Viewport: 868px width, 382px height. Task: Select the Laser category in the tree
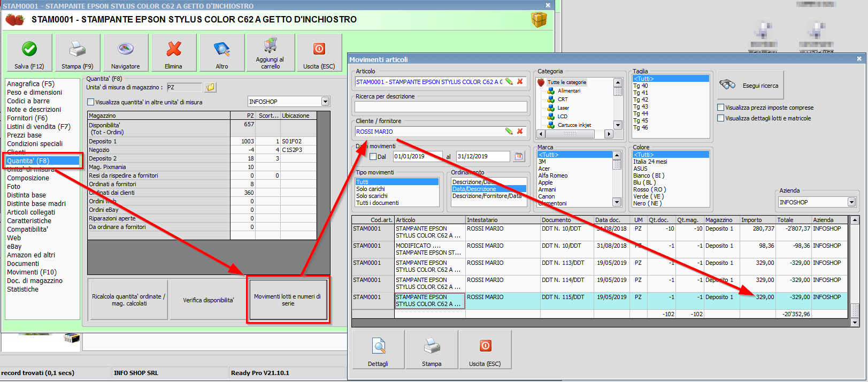(x=563, y=108)
